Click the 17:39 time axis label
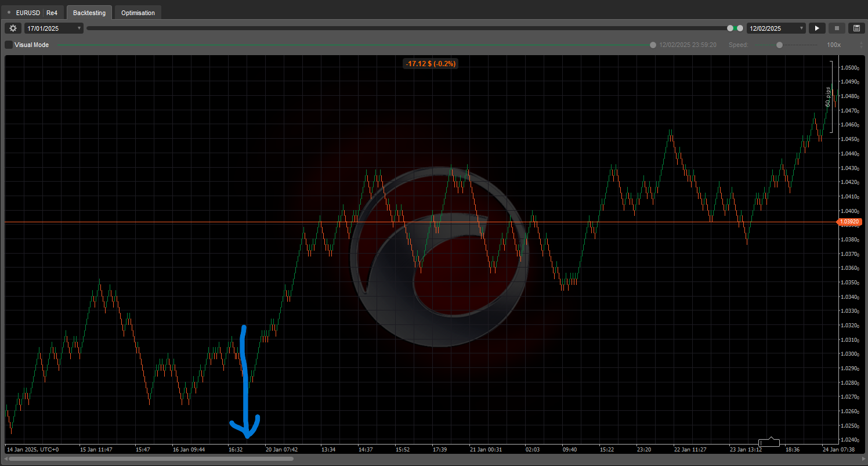 pyautogui.click(x=440, y=449)
